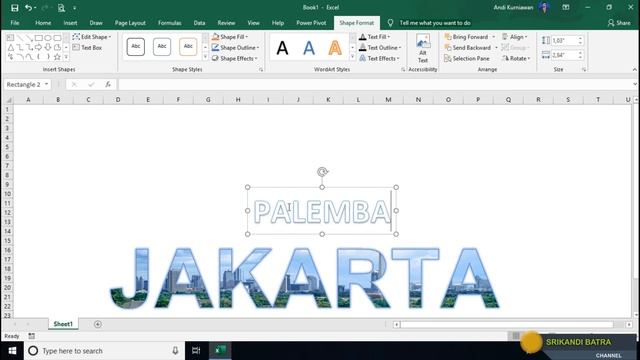This screenshot has width=640, height=360.
Task: Click the Type here to search taskbar box
Action: (104, 351)
